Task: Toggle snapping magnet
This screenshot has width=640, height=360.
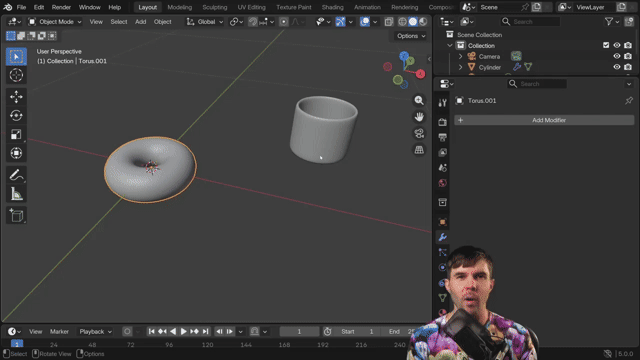Action: point(253,22)
